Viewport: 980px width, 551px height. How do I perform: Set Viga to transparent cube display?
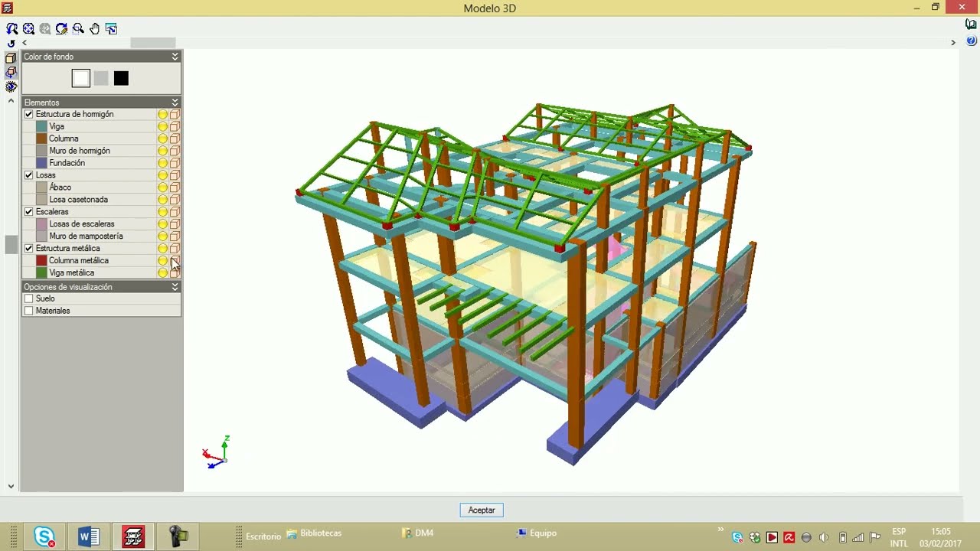click(175, 127)
